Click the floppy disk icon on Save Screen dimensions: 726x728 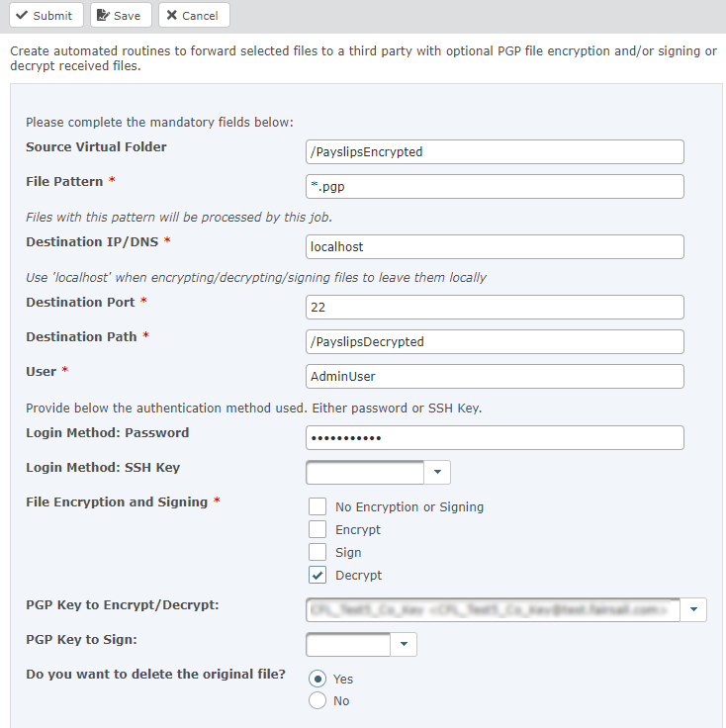tap(104, 15)
